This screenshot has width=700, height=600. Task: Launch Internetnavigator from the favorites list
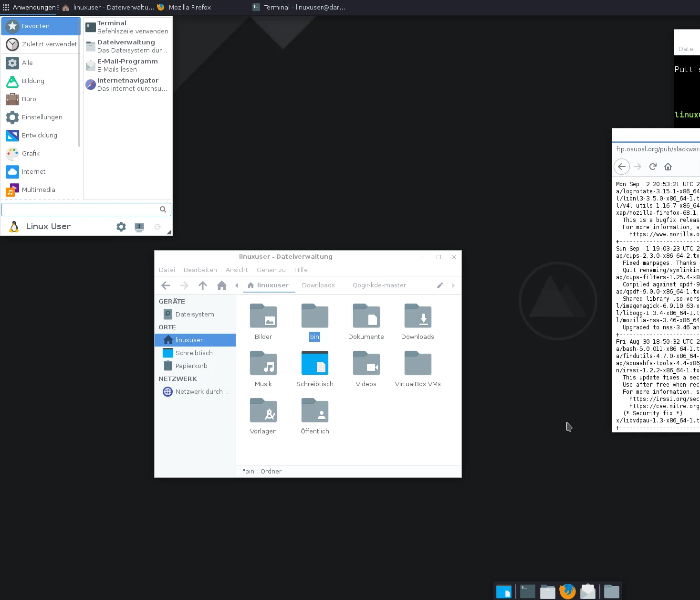127,84
